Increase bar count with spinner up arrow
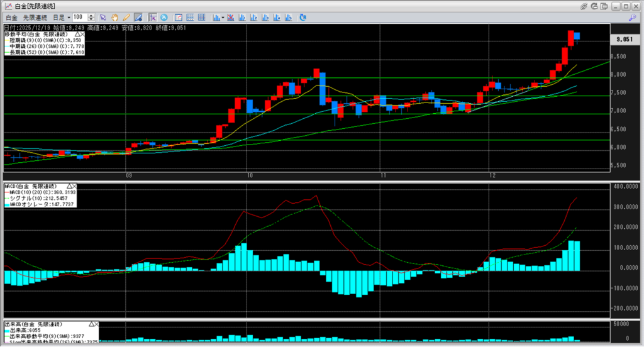644x347 pixels. [x=92, y=15]
